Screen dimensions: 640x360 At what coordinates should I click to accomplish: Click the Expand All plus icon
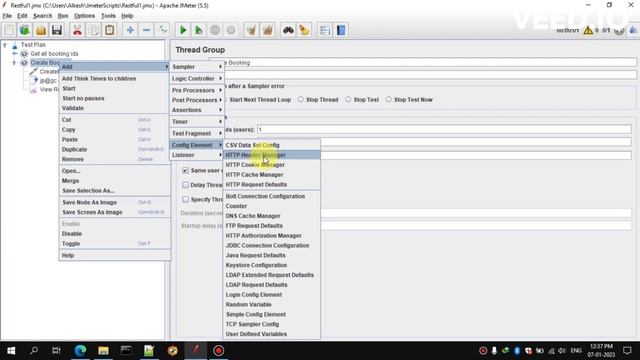[x=130, y=30]
